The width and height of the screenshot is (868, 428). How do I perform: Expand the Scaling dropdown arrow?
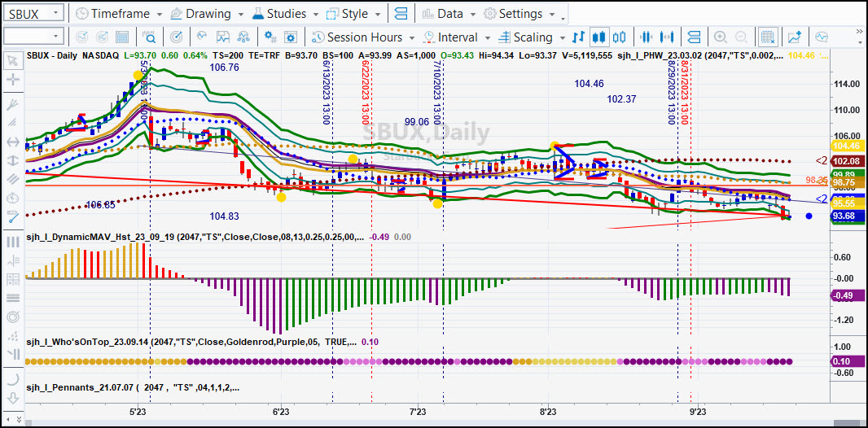[562, 37]
